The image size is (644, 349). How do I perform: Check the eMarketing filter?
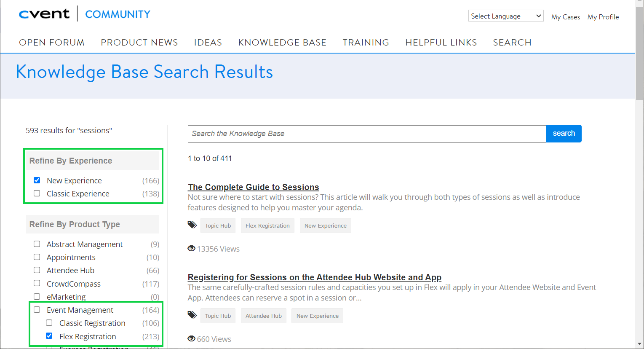click(x=37, y=296)
